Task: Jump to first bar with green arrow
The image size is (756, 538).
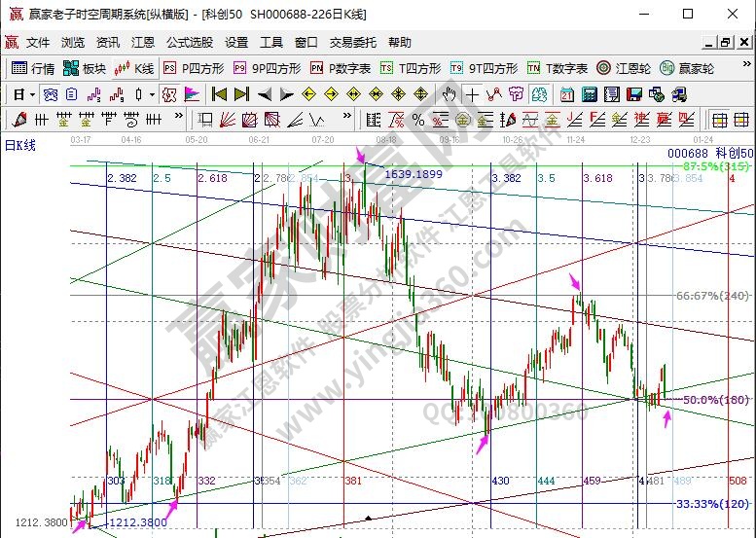Action: tap(219, 94)
